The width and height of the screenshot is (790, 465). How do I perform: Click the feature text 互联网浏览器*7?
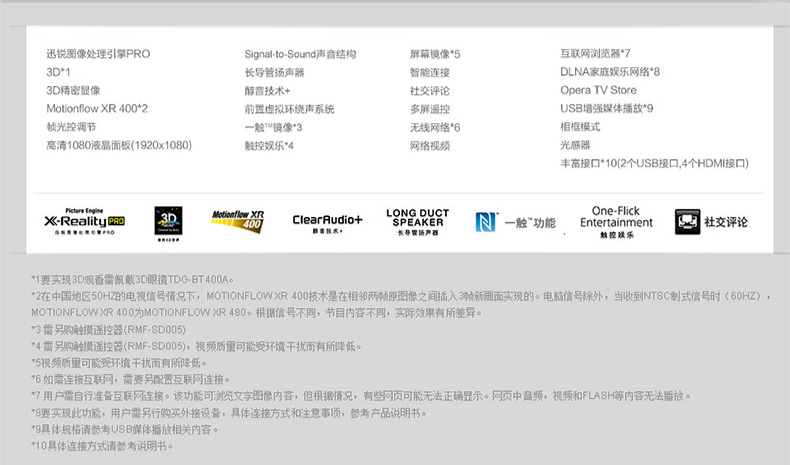click(595, 53)
